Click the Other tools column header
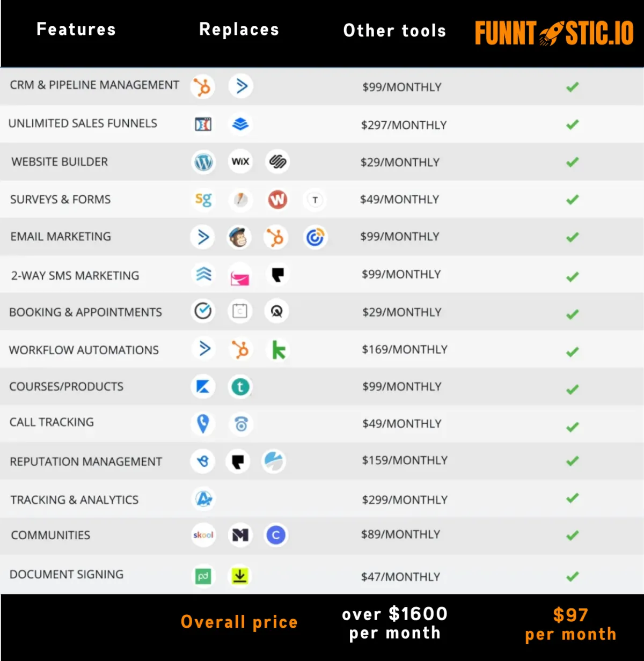The image size is (644, 661). [x=394, y=31]
